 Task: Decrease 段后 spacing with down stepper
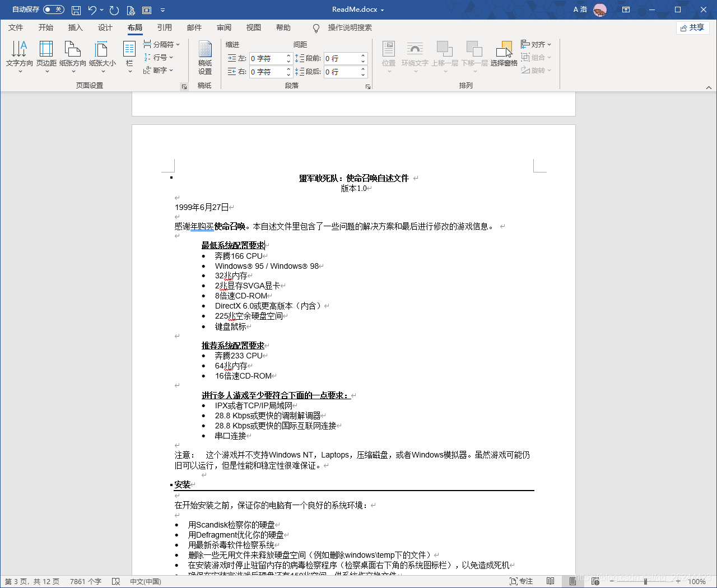[x=363, y=74]
